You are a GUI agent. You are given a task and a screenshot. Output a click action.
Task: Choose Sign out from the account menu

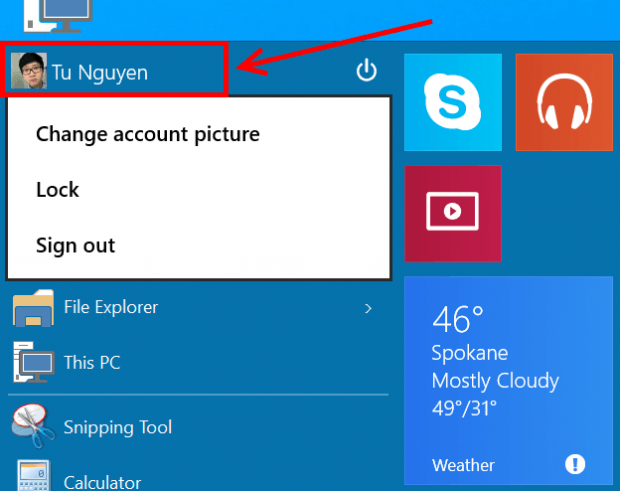pos(76,246)
